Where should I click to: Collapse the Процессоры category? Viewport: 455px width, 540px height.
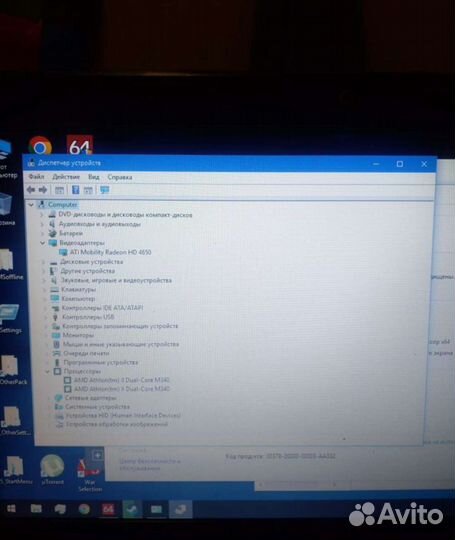48,371
